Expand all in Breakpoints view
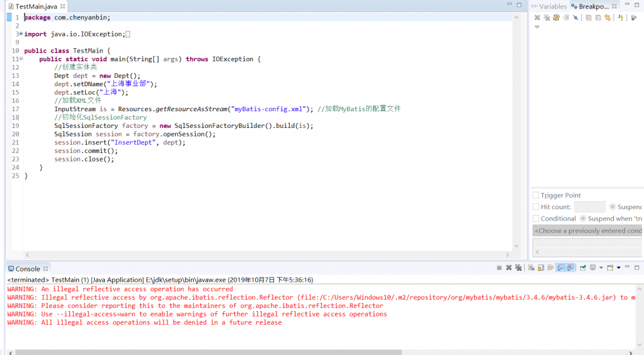 point(589,17)
